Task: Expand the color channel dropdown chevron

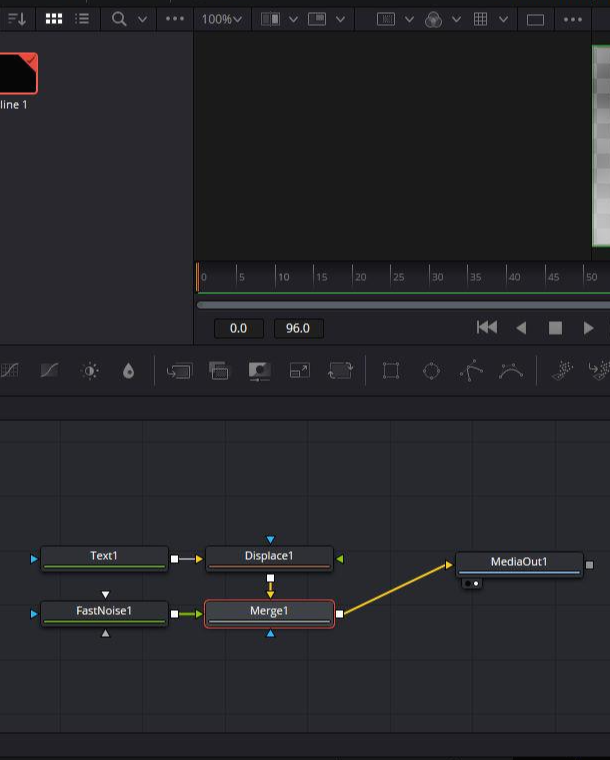Action: pos(456,19)
